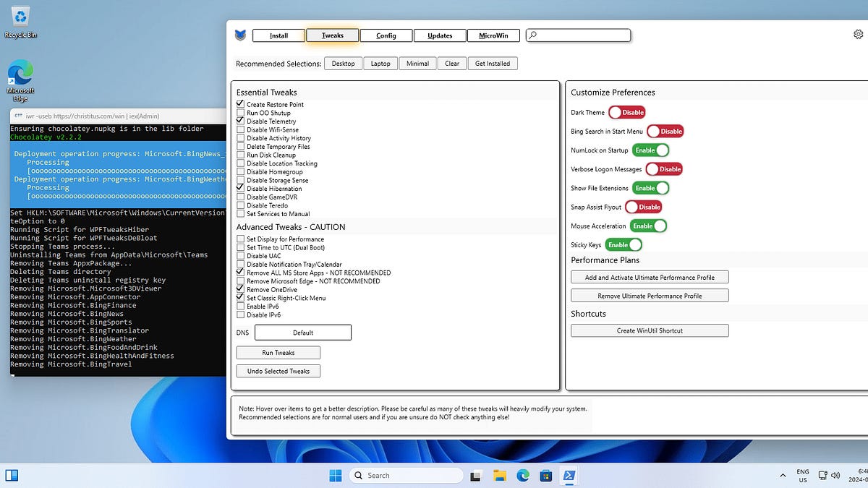Open the network status tray icon
This screenshot has width=868, height=488.
tap(822, 476)
